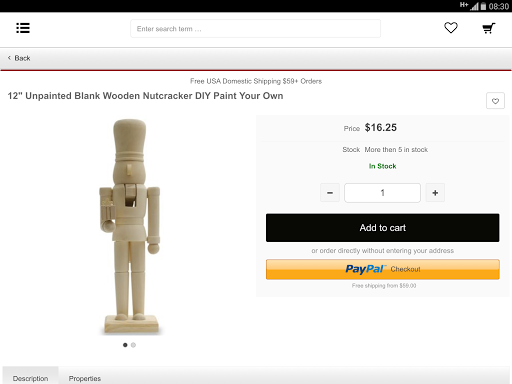Open the shopping cart icon
The height and width of the screenshot is (384, 512).
pyautogui.click(x=489, y=28)
